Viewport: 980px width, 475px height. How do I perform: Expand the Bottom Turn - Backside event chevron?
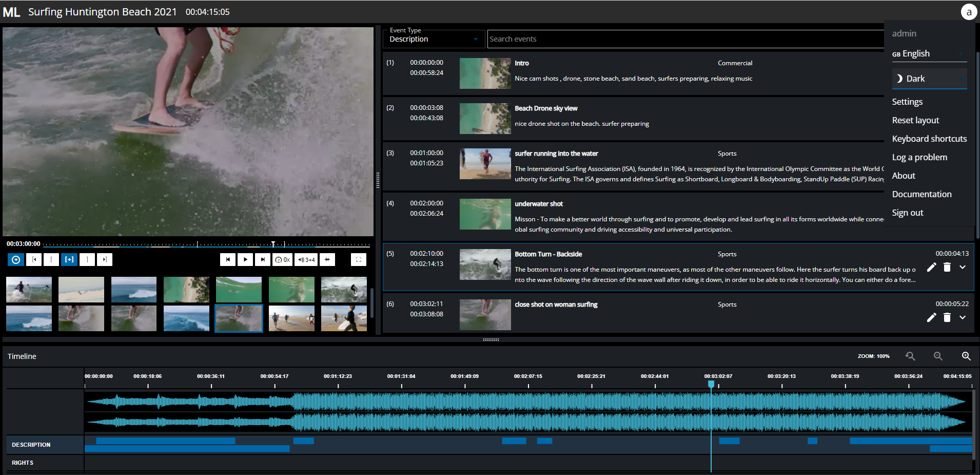(963, 267)
